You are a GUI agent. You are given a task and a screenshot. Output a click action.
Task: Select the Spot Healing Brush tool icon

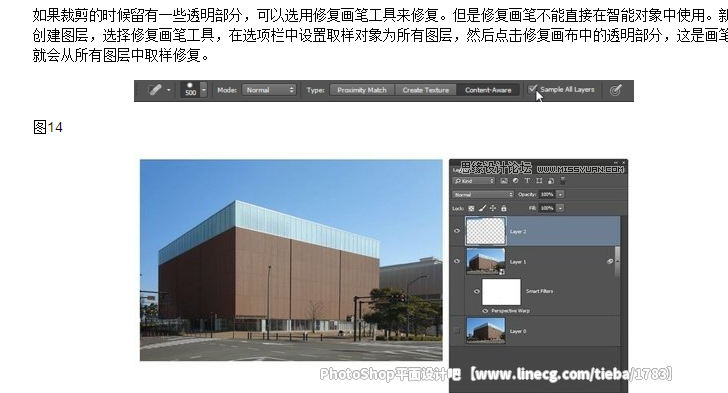pos(155,90)
